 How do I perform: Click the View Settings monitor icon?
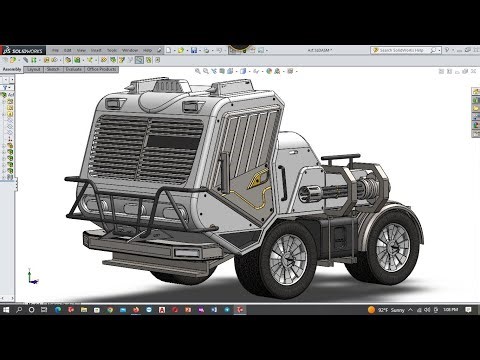coord(290,71)
